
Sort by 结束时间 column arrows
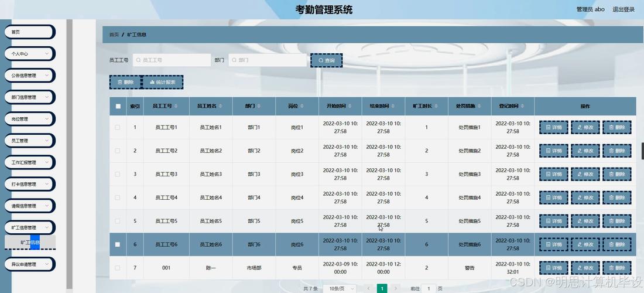(x=393, y=106)
